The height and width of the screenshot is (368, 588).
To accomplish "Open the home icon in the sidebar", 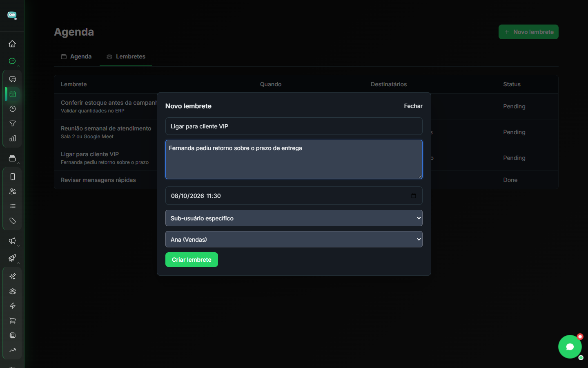I will coord(12,44).
